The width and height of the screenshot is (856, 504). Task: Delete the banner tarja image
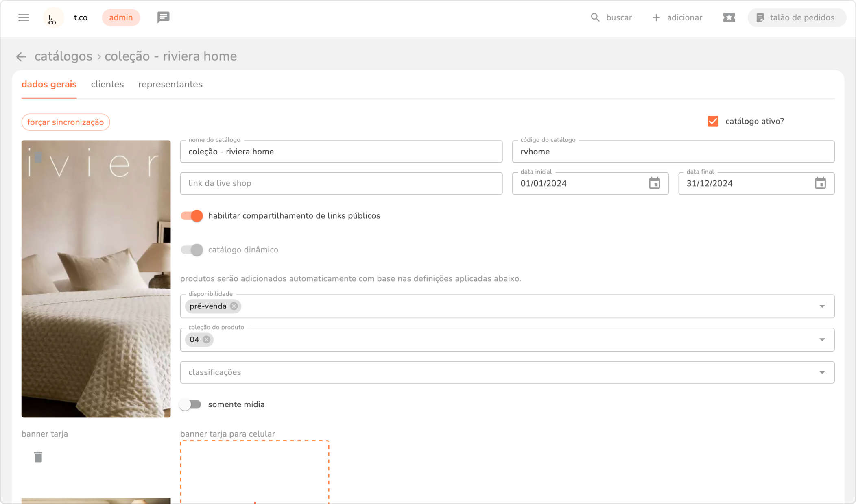pos(38,457)
